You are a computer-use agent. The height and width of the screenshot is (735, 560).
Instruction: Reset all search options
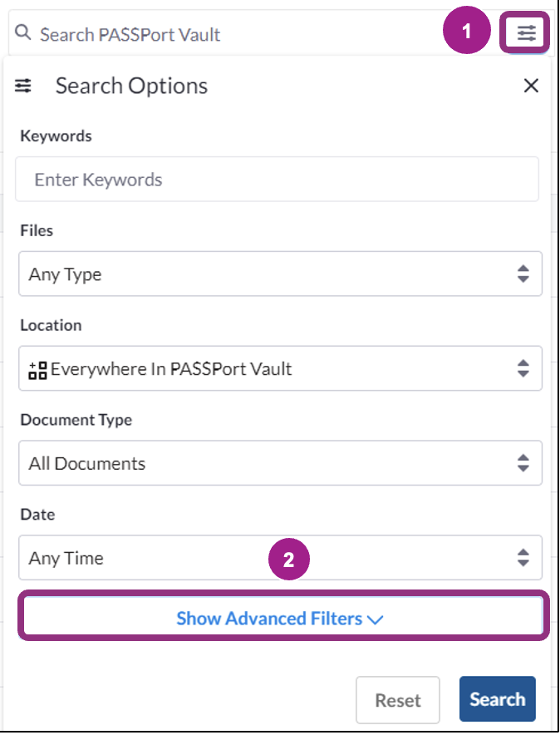point(398,699)
